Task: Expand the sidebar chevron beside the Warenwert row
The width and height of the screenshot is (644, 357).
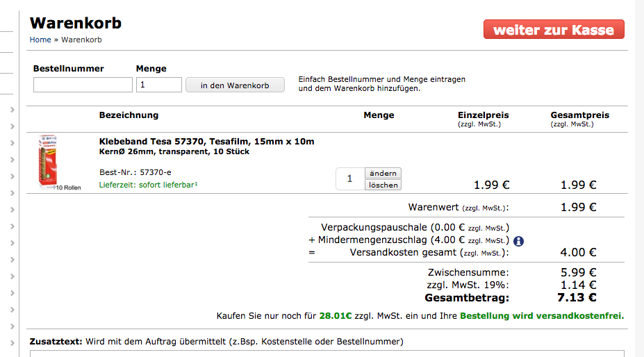Action: click(x=13, y=210)
